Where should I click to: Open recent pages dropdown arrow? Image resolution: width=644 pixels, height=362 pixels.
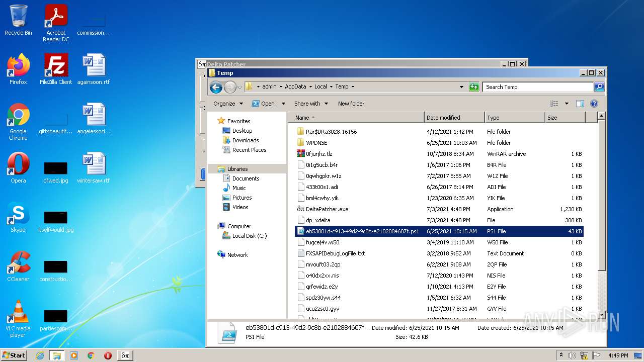point(239,87)
